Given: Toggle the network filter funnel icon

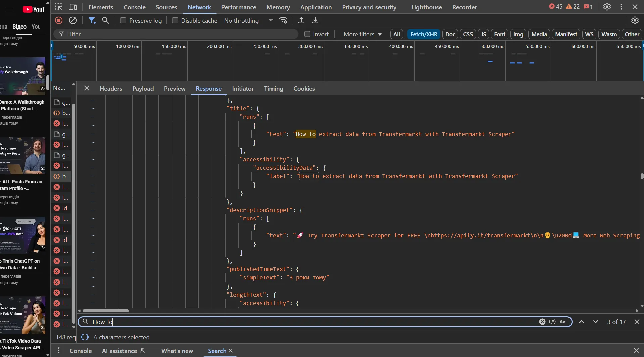Looking at the screenshot, I should pos(92,20).
